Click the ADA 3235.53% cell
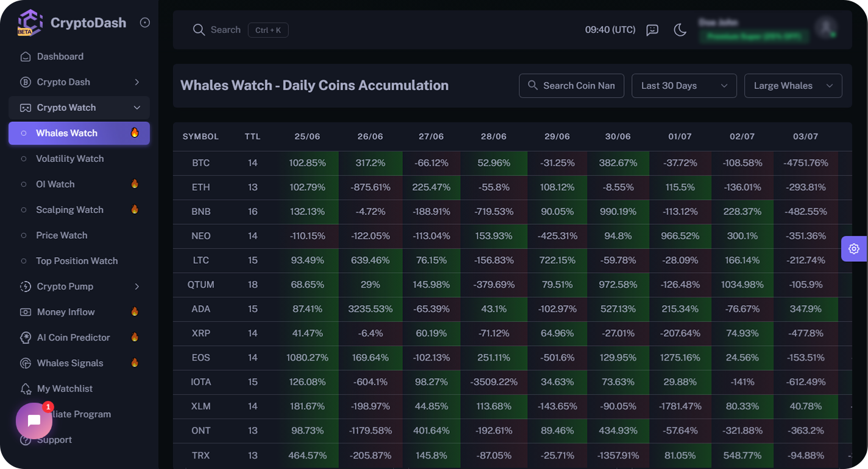 [x=371, y=309]
